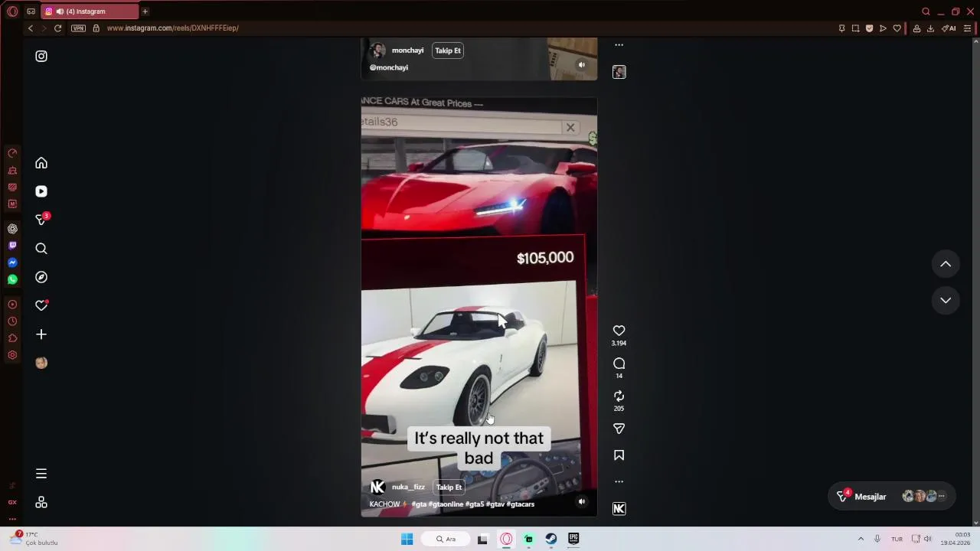Go to the next reel with down chevron
The height and width of the screenshot is (551, 980).
(946, 300)
